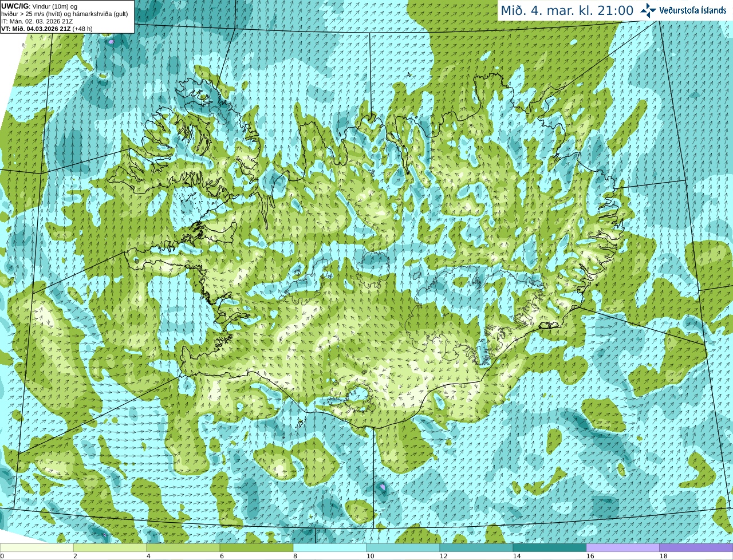Click the 'VT: Mið. 04.03.2026 21Z (+48 h)' line
The width and height of the screenshot is (733, 560).
47,29
